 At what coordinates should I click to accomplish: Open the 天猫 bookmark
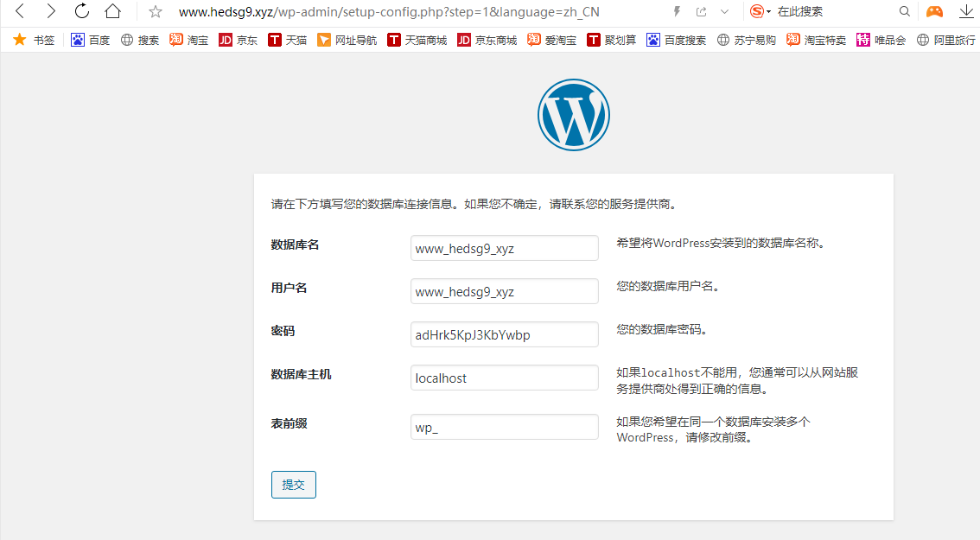(288, 40)
